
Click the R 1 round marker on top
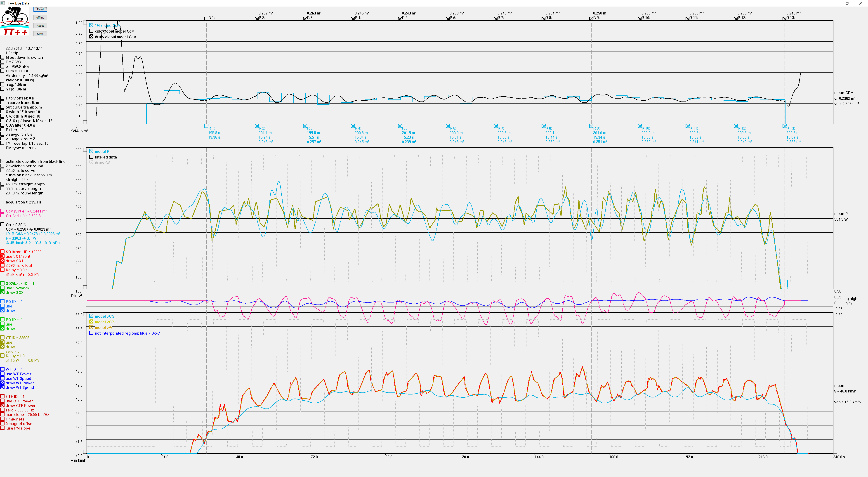click(x=206, y=19)
